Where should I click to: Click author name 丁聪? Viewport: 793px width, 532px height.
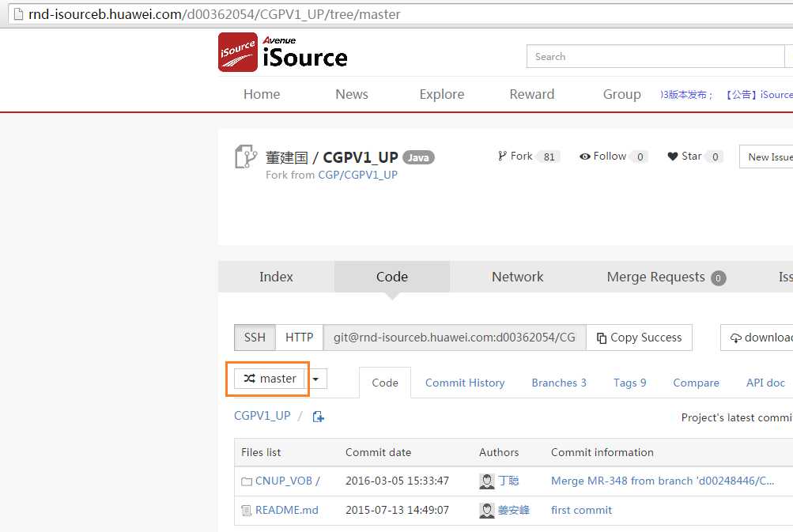[x=509, y=481]
